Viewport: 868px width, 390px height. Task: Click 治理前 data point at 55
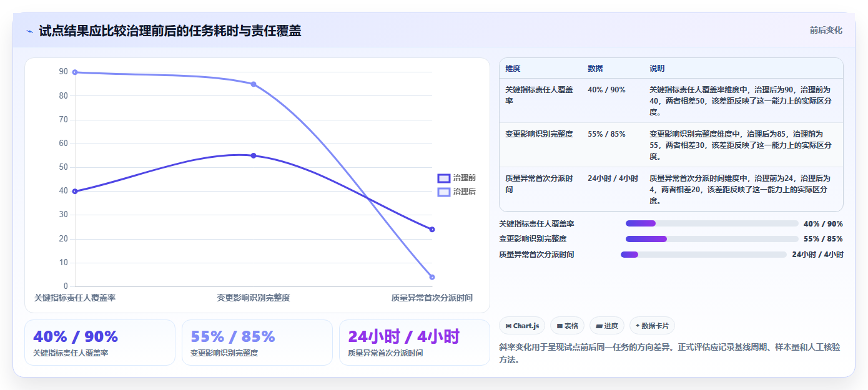pos(254,155)
